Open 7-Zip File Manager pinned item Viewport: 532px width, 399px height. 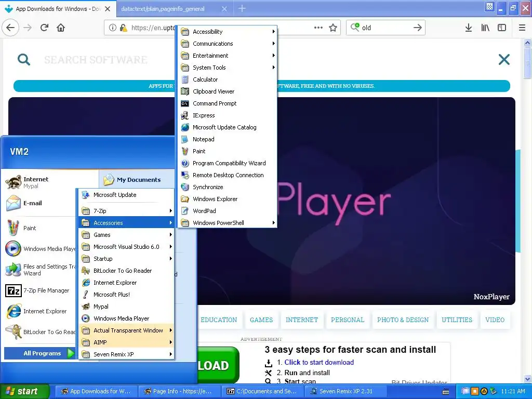click(39, 291)
